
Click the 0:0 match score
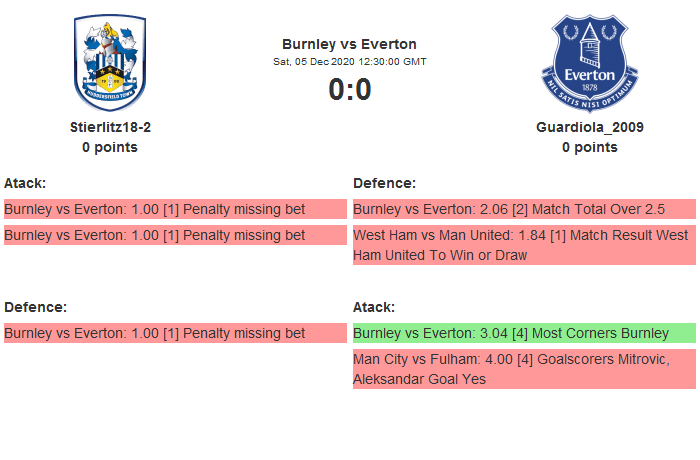pyautogui.click(x=349, y=89)
